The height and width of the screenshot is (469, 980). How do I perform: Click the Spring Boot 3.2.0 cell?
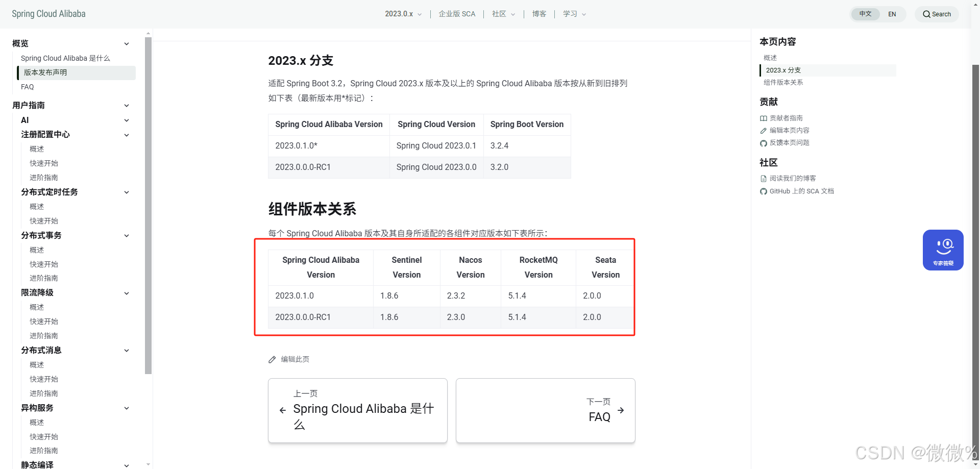[527, 167]
